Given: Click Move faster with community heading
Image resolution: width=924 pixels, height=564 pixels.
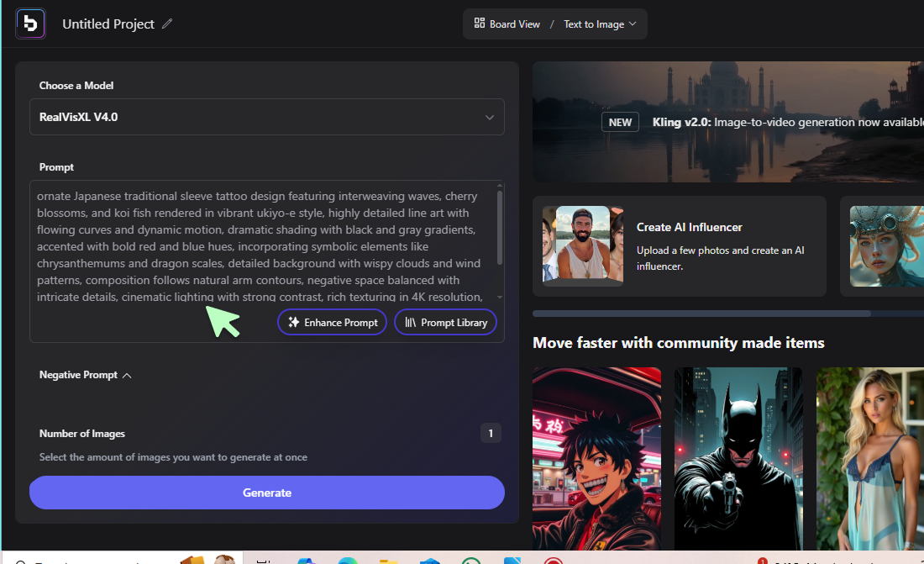Looking at the screenshot, I should (x=678, y=343).
